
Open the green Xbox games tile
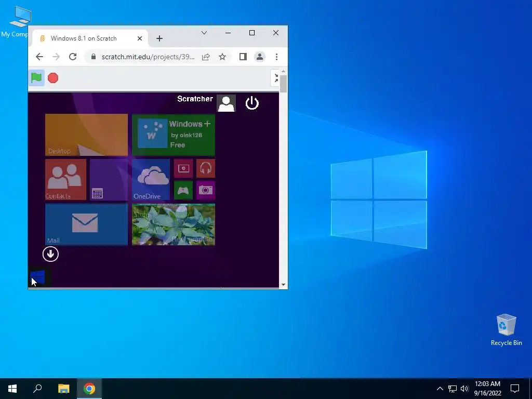(x=183, y=190)
